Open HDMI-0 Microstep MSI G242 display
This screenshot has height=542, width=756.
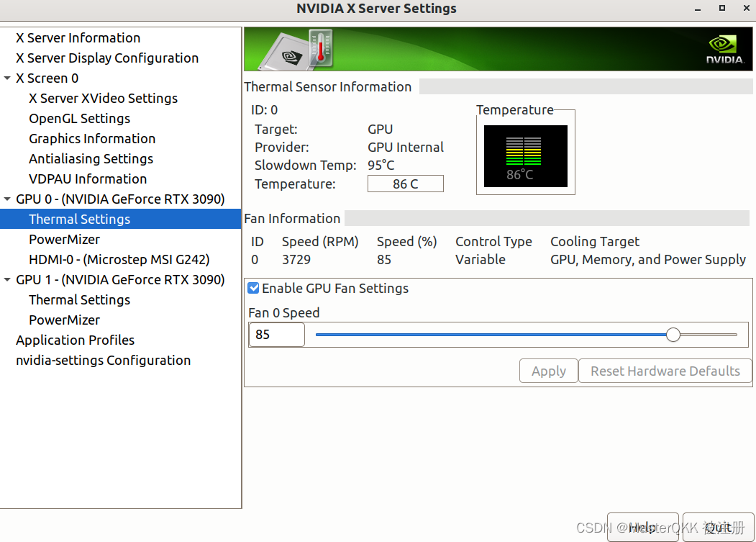click(119, 260)
